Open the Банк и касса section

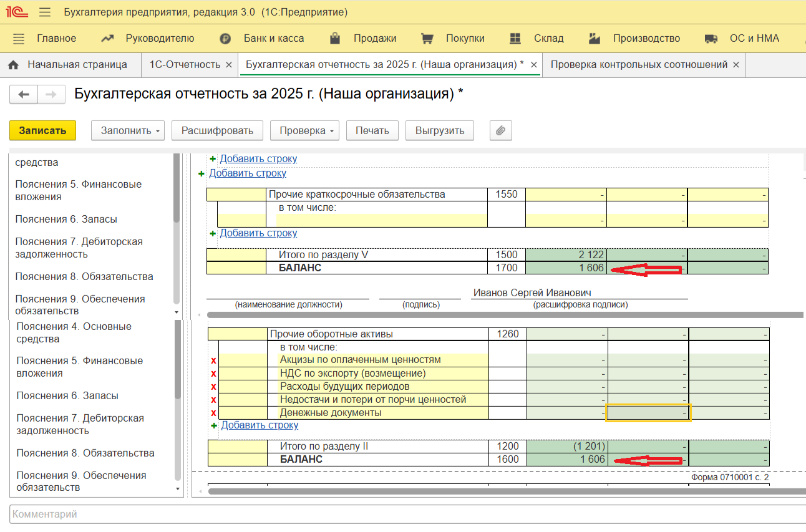(x=273, y=38)
